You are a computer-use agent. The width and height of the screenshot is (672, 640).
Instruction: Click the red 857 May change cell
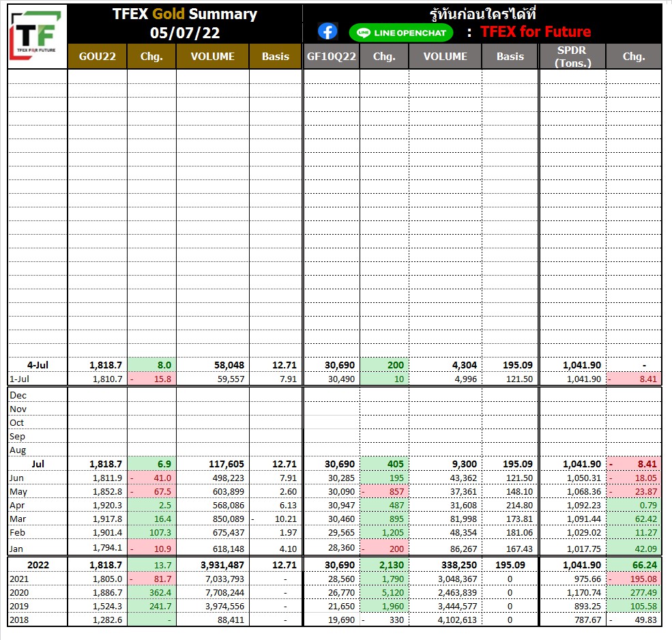[x=384, y=492]
